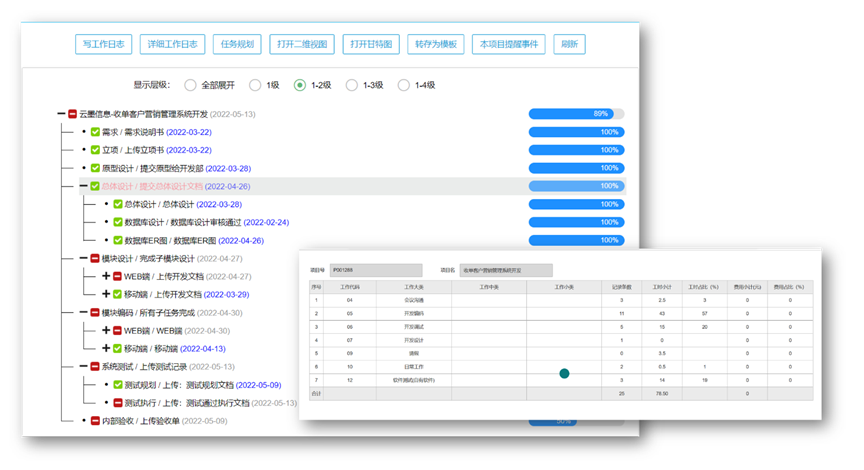
Task: Click red status icon beside 模块设计 / 完成子模块设计
Action: pyautogui.click(x=95, y=258)
